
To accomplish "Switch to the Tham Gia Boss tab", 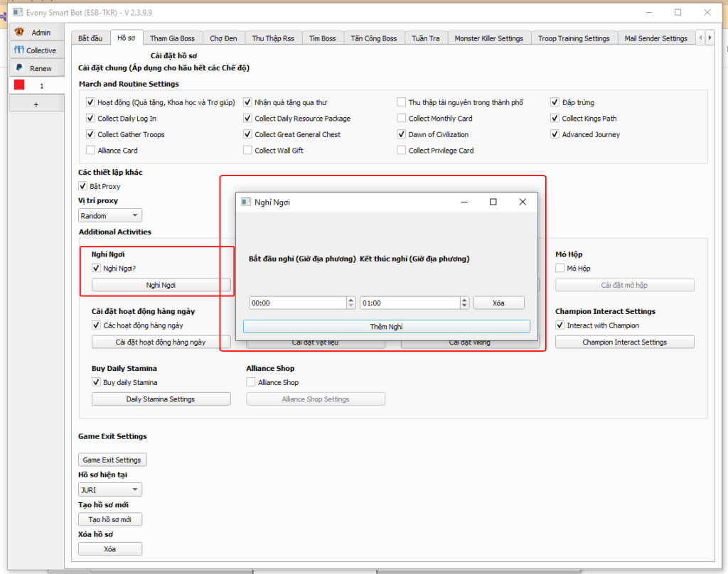I will (172, 38).
